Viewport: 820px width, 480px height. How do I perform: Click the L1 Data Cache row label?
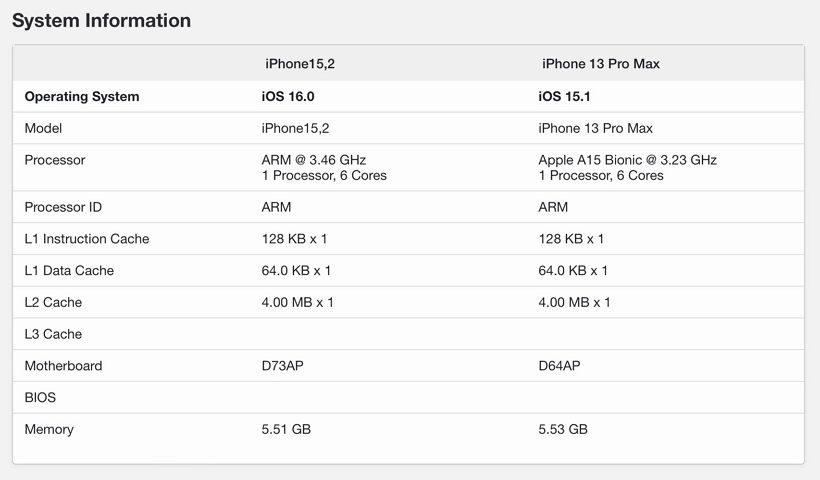(x=69, y=271)
